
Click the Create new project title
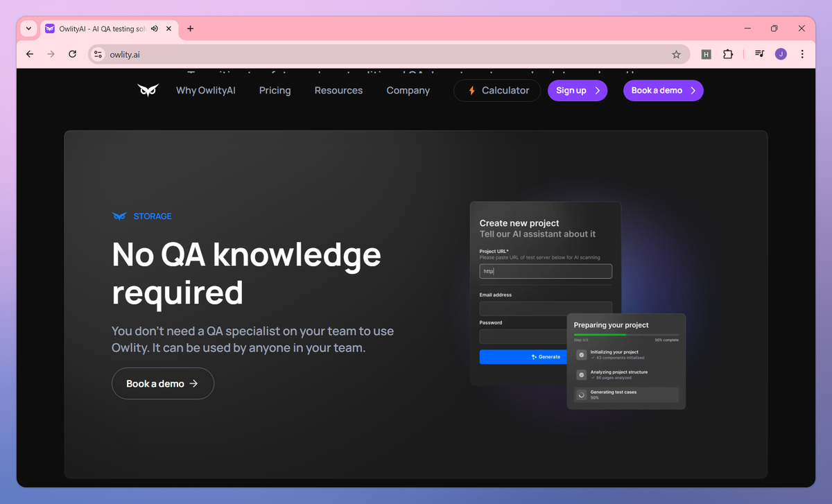tap(519, 223)
